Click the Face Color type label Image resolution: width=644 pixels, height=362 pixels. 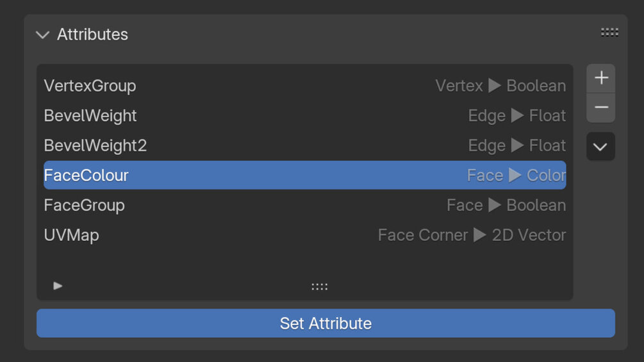point(516,176)
